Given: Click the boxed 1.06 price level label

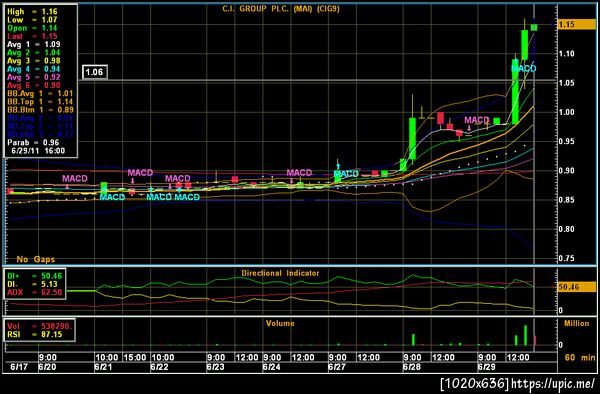Looking at the screenshot, I should click(95, 72).
